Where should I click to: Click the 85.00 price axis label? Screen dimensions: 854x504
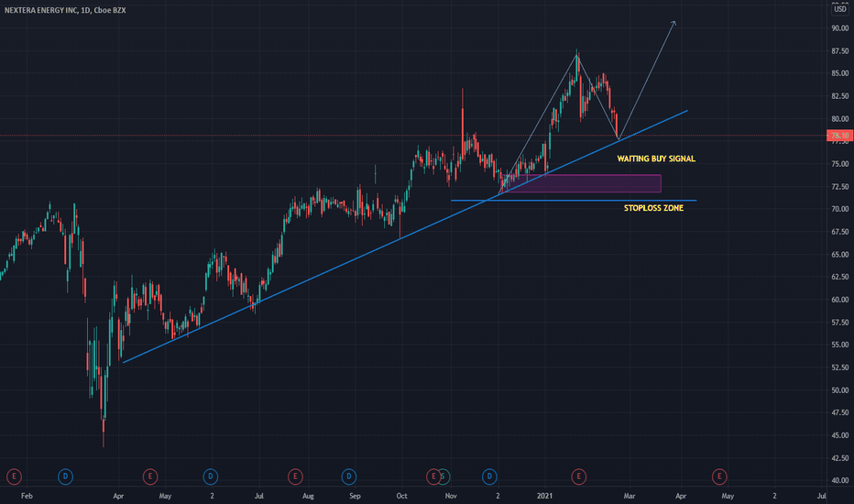[x=840, y=73]
